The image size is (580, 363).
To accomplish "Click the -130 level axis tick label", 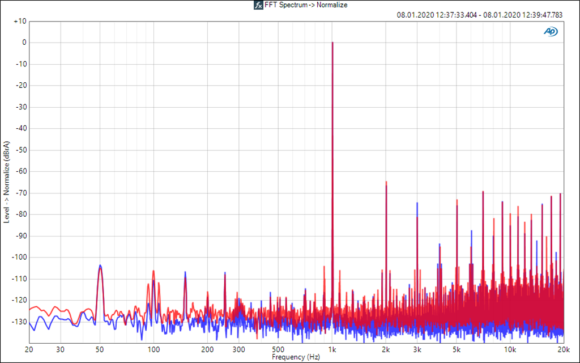I will pos(20,322).
